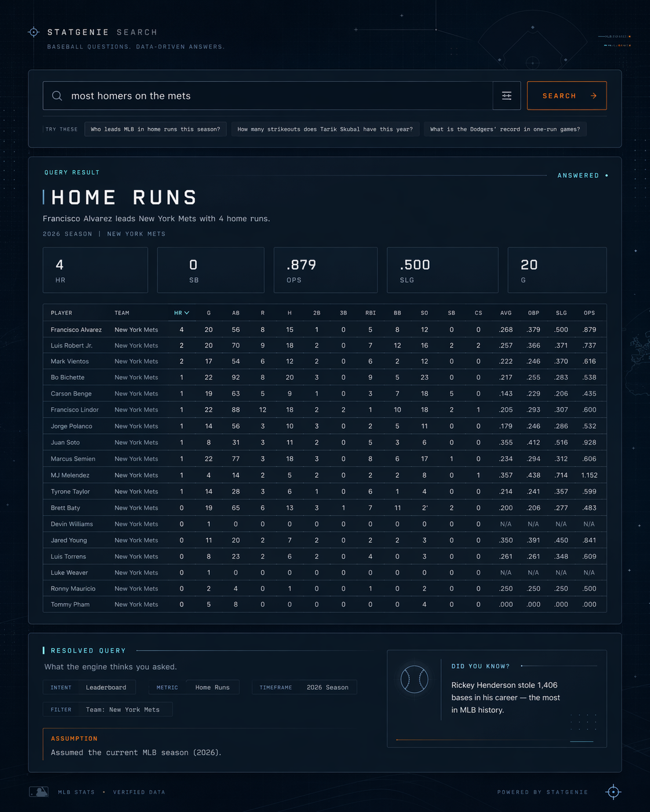The image size is (650, 812).
Task: Click Juan Soto's .928 OPS value
Action: pyautogui.click(x=589, y=442)
